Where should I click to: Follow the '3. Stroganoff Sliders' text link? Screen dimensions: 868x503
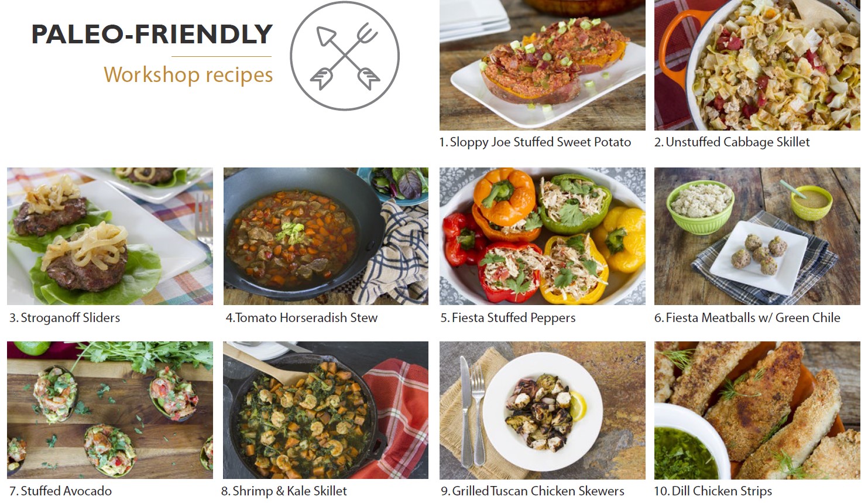coord(64,318)
